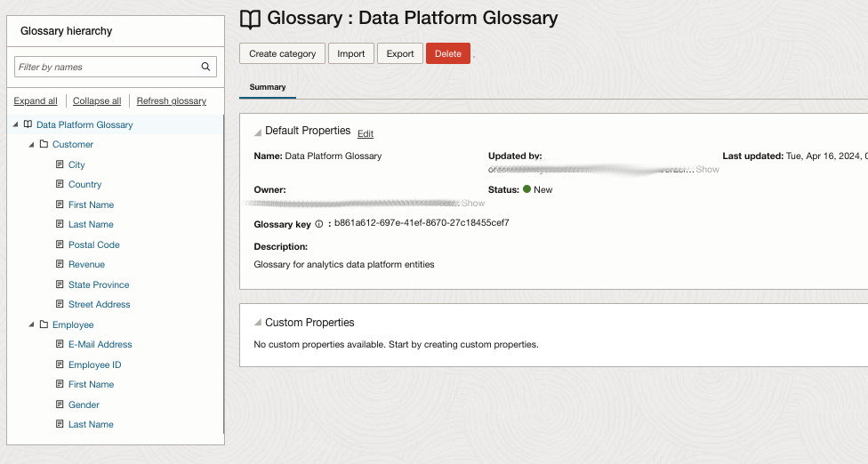Click term icon beside First Name under Customer
The width and height of the screenshot is (868, 464).
point(60,204)
